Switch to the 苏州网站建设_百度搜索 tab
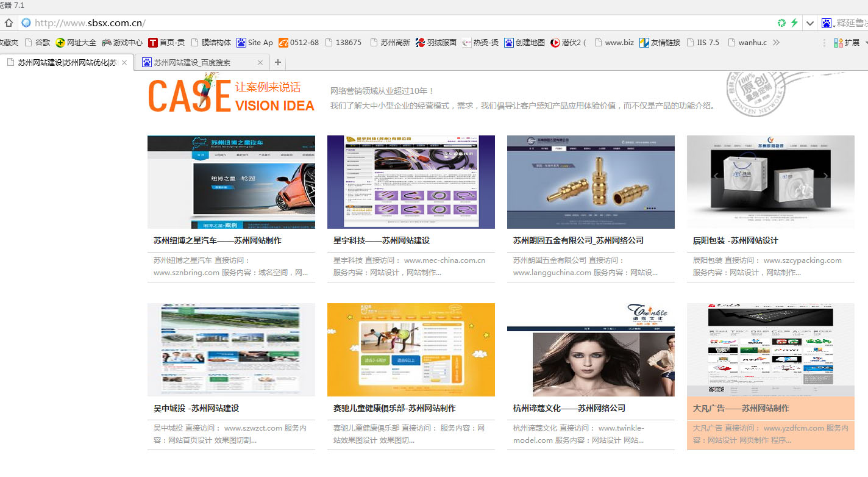868x477 pixels. coord(192,62)
